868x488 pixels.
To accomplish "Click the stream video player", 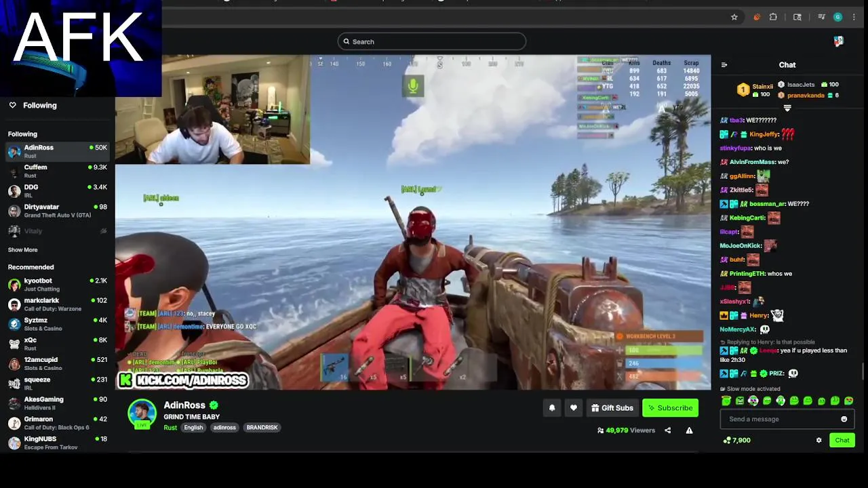I will [413, 222].
